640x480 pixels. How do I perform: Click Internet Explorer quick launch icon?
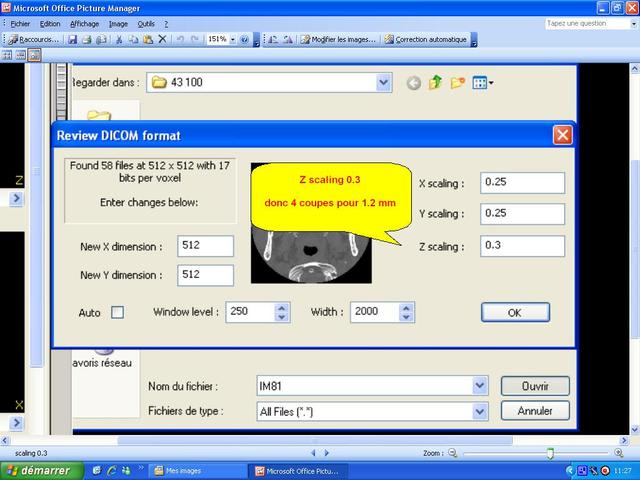111,471
